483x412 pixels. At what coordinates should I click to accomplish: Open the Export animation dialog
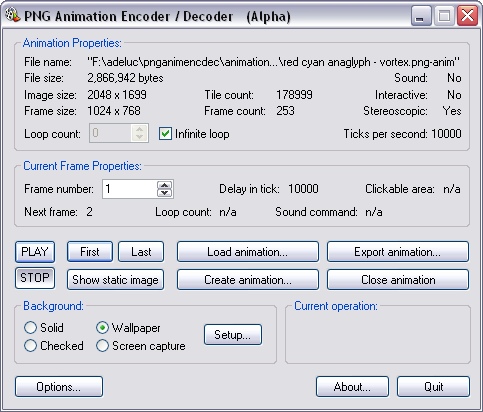pos(398,252)
